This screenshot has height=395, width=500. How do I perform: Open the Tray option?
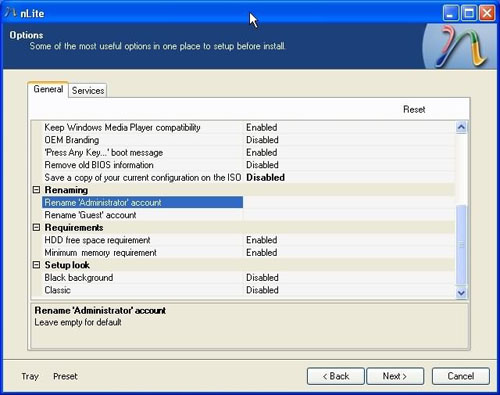[30, 376]
